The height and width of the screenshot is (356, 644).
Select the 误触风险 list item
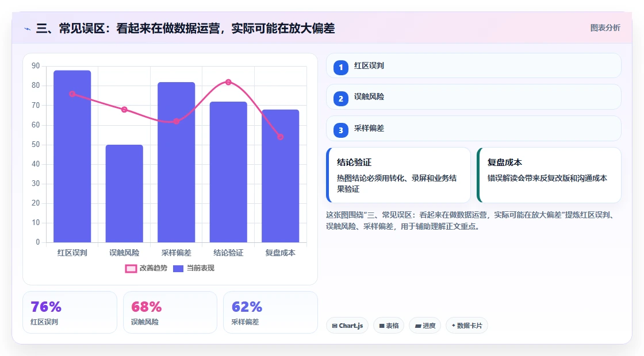pyautogui.click(x=474, y=97)
